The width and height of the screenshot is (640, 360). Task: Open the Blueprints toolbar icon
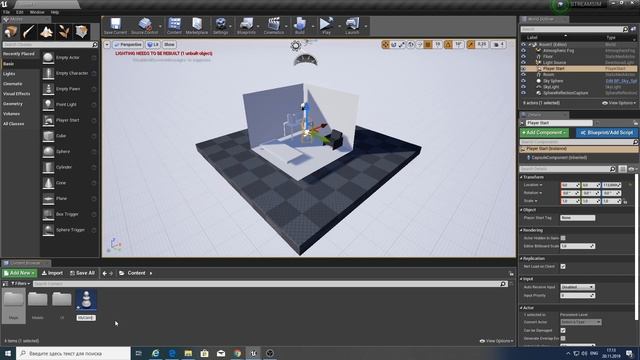click(x=246, y=26)
